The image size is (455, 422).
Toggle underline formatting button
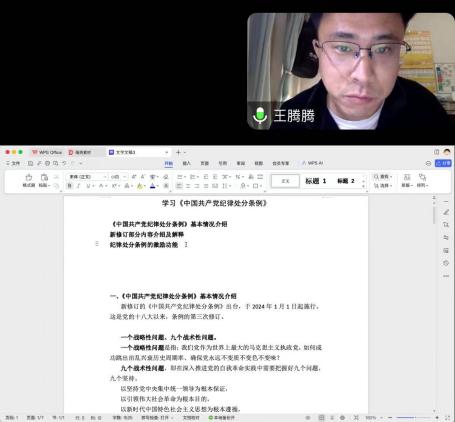click(88, 186)
